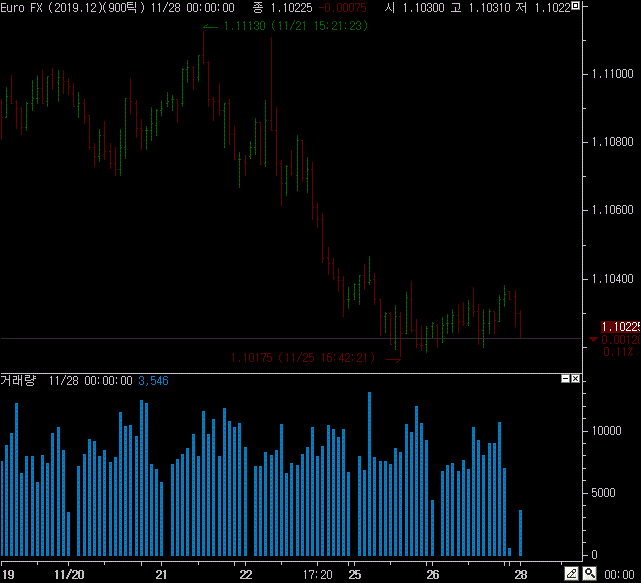Close the 거래량 volume panel
Image resolution: width=641 pixels, height=583 pixels.
tap(576, 380)
